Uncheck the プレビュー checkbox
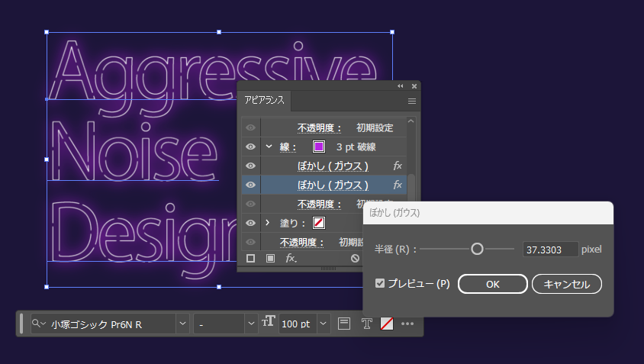 (x=380, y=284)
